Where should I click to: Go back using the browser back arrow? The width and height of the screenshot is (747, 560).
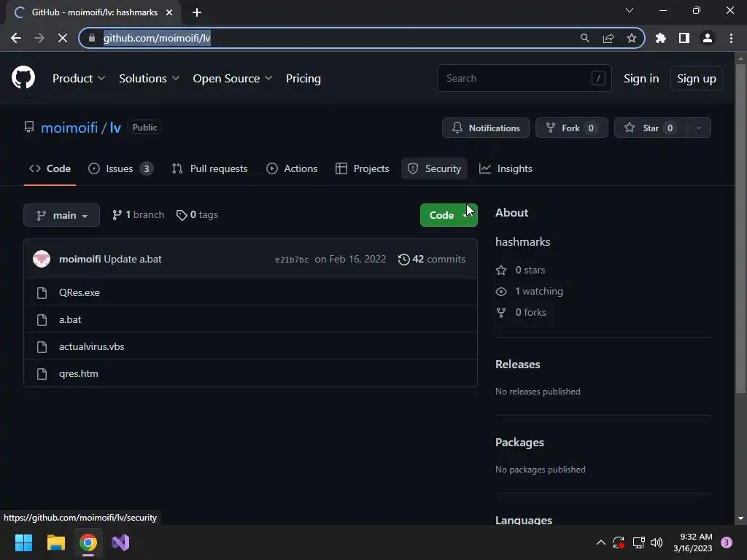coord(16,38)
